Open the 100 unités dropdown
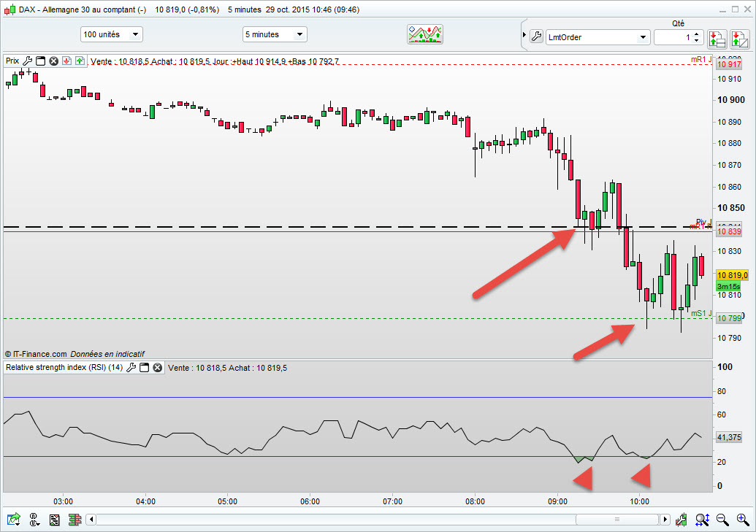This screenshot has height=532, width=756. click(111, 34)
